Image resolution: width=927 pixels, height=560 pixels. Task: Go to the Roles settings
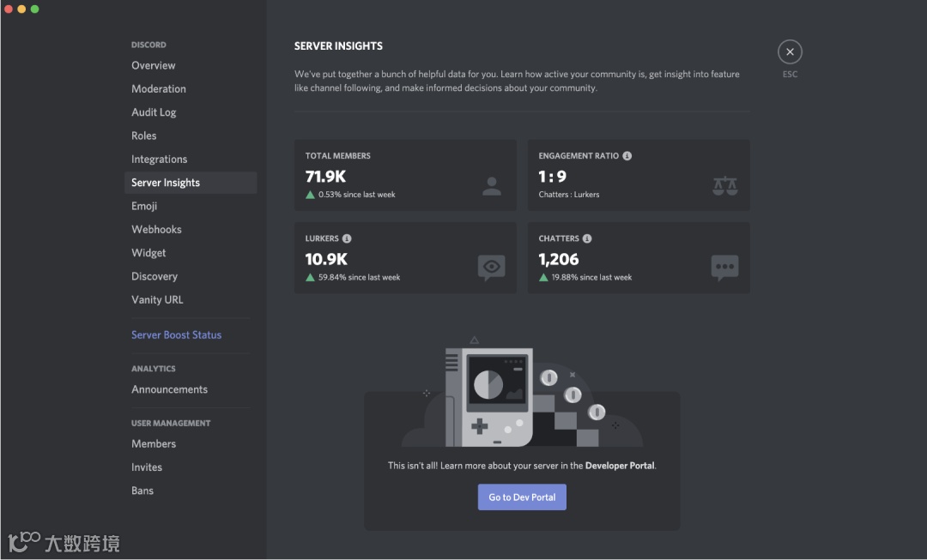[x=143, y=135]
